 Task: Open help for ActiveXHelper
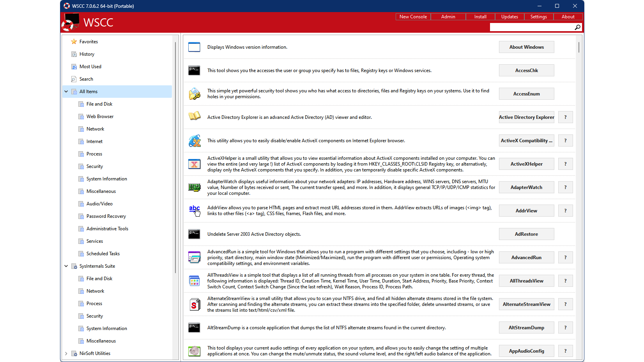[565, 164]
